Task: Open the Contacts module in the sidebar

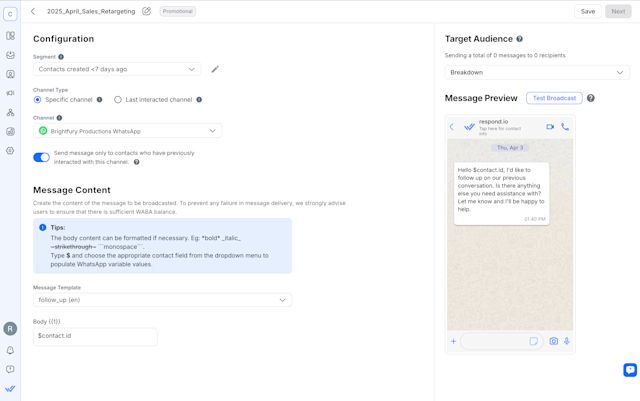Action: (x=10, y=74)
